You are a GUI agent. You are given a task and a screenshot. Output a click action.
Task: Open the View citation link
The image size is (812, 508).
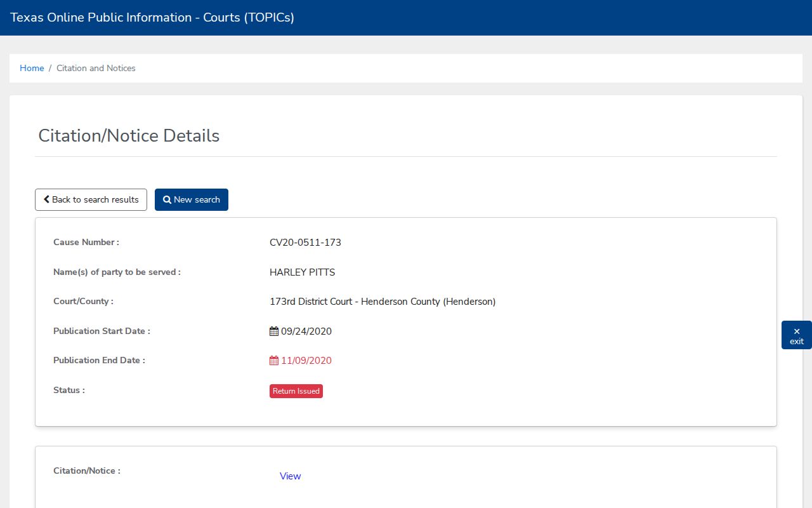290,476
